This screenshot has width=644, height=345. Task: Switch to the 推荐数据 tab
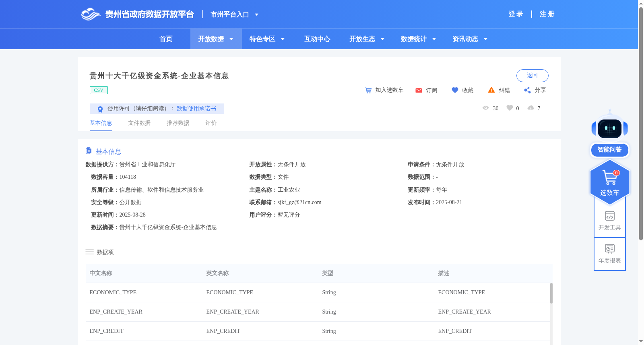(178, 123)
